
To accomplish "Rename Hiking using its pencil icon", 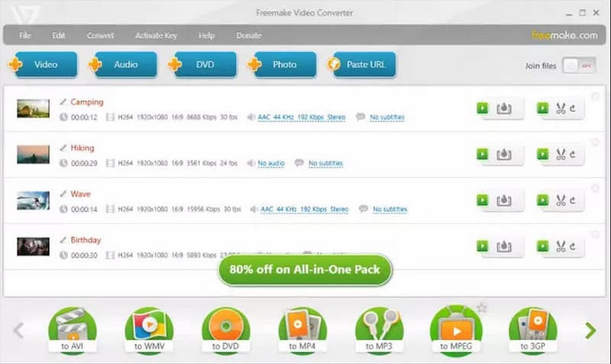I will click(63, 148).
